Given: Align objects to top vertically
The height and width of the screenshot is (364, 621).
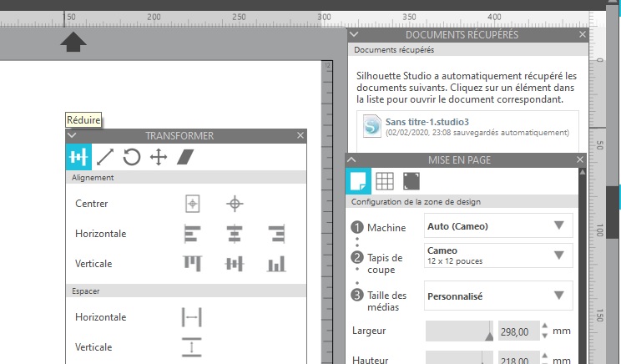Looking at the screenshot, I should [x=193, y=263].
